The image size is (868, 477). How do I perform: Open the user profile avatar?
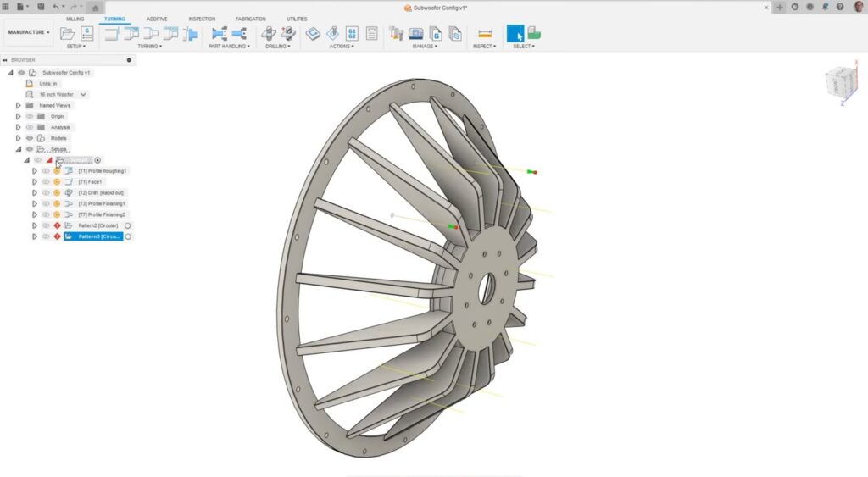[859, 7]
